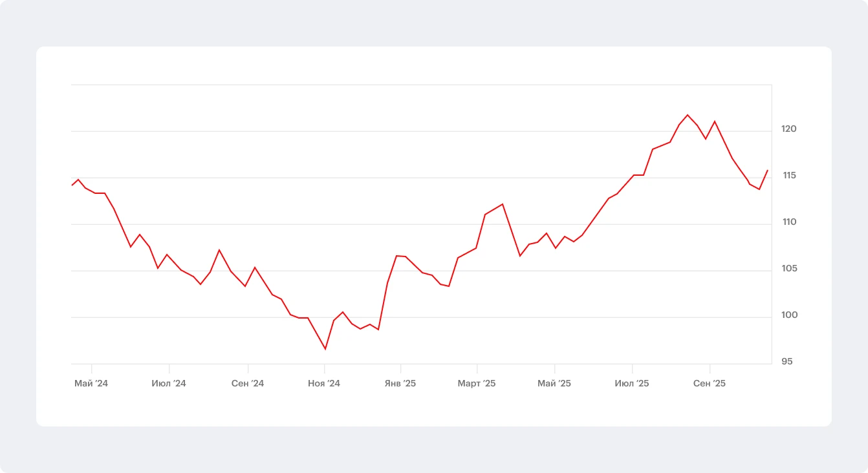Click the left starting point of the red line
The width and height of the screenshot is (868, 473).
click(x=72, y=185)
